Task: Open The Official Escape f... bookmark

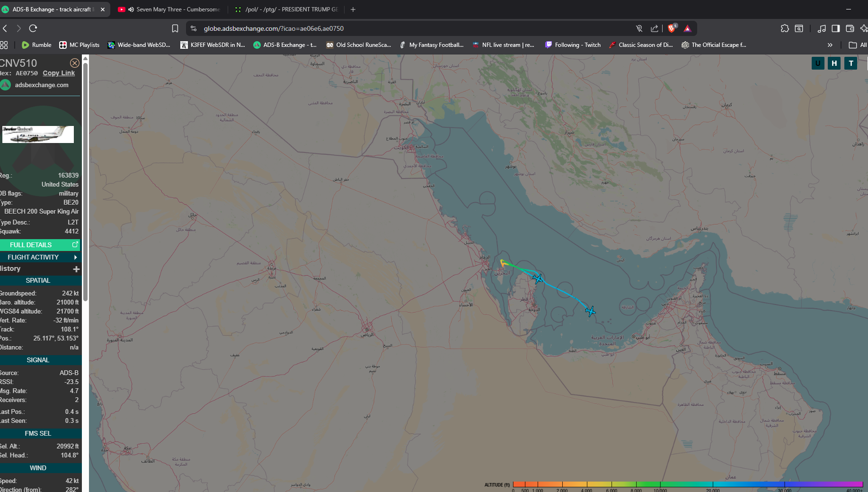Action: click(714, 45)
